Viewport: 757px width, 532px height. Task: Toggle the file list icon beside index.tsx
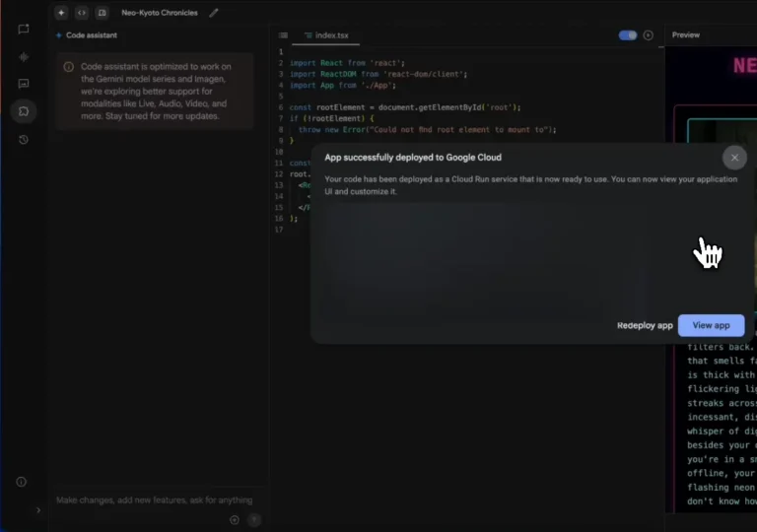point(284,35)
